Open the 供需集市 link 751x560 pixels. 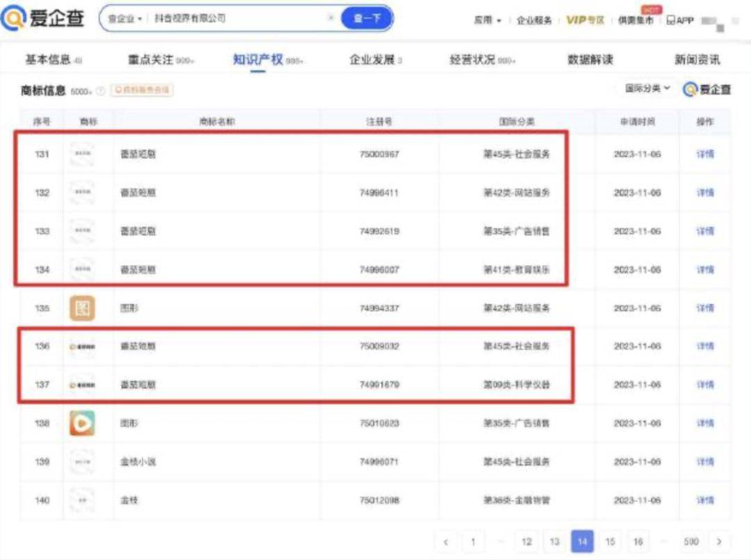pos(636,20)
